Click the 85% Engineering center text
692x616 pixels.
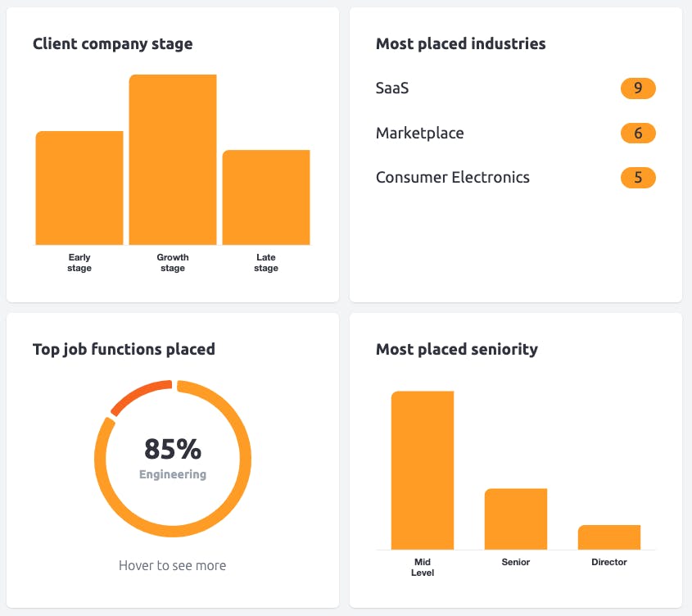(x=173, y=459)
